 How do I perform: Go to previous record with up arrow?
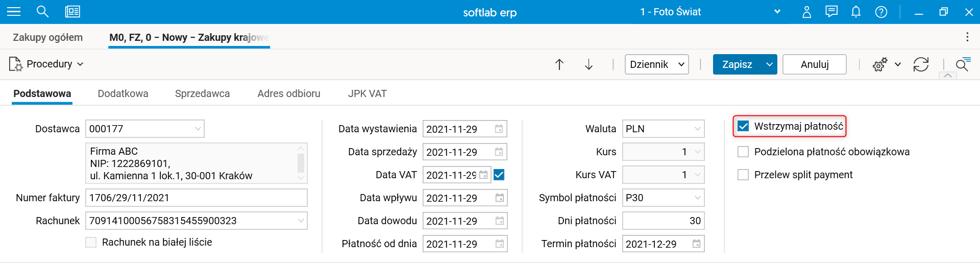click(559, 64)
